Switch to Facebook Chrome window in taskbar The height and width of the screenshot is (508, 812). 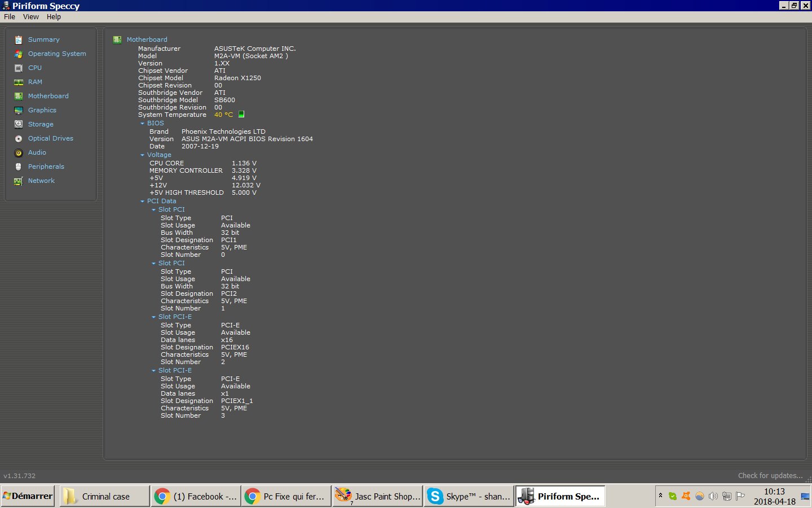196,496
